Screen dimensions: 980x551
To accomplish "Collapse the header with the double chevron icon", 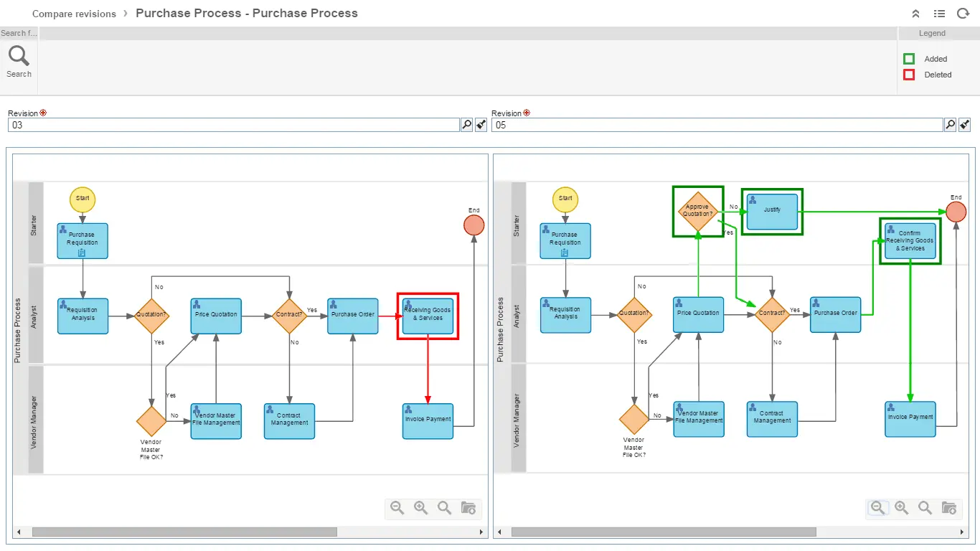I will (915, 13).
